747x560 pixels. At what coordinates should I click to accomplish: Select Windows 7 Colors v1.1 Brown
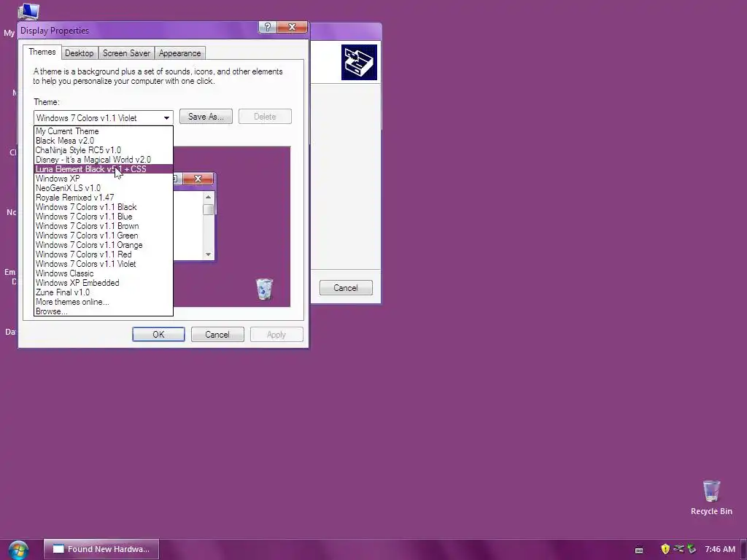pyautogui.click(x=104, y=226)
